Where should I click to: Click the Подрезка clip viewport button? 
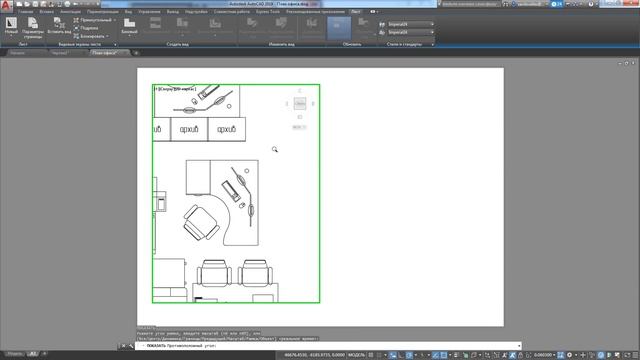click(86, 28)
